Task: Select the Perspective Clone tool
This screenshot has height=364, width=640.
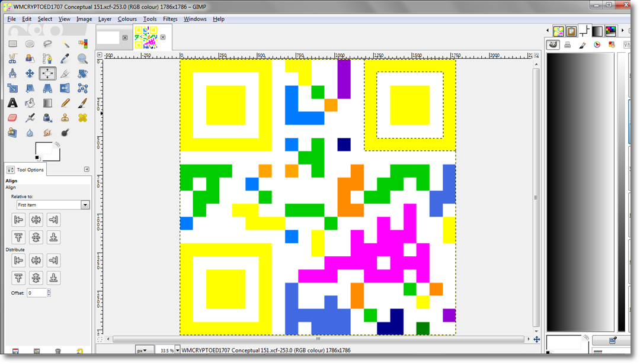Action: (x=12, y=133)
